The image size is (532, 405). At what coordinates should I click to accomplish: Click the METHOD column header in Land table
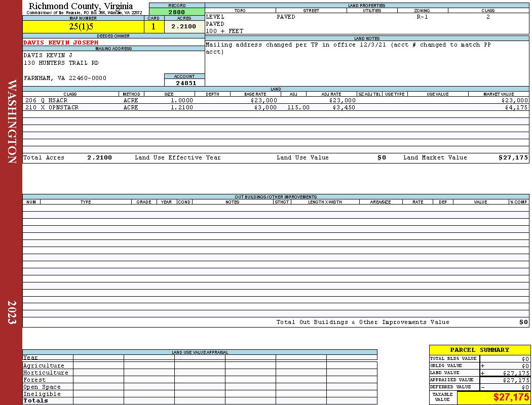(131, 94)
